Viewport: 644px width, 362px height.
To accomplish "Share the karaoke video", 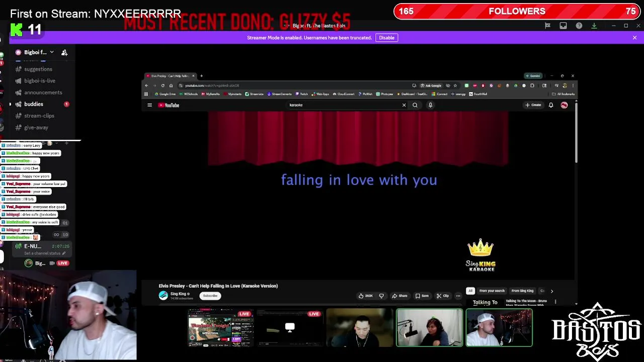I will point(400,296).
